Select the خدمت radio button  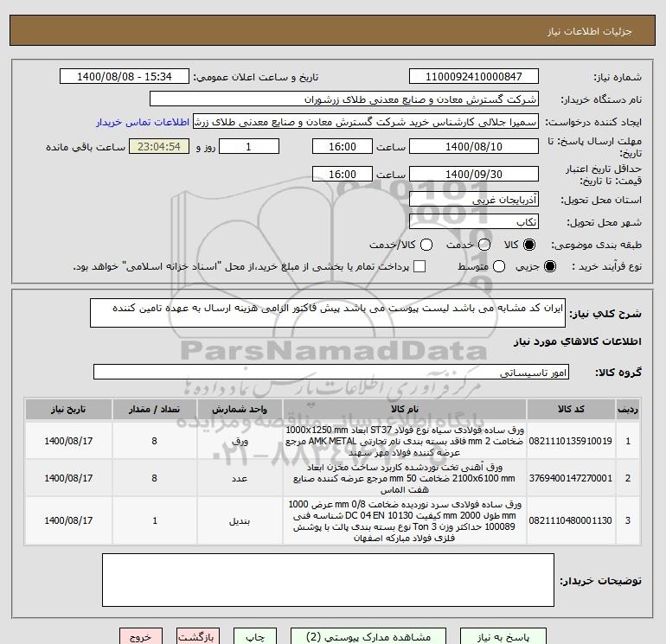(x=484, y=245)
